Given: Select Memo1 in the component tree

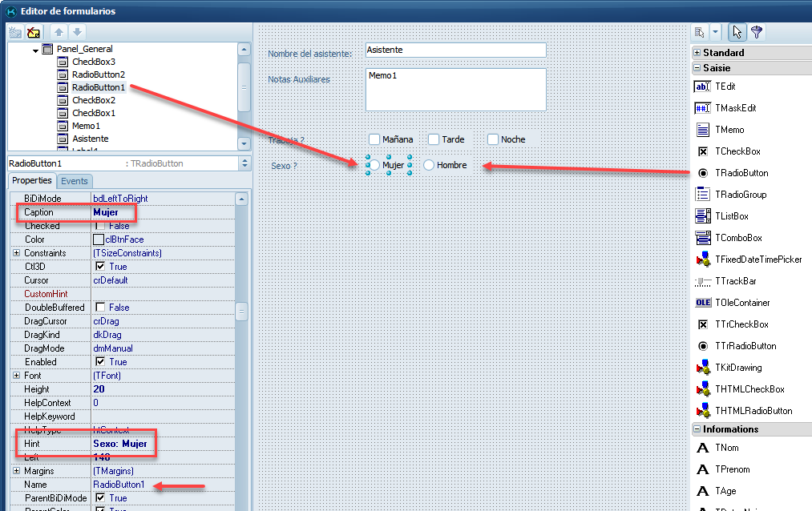Looking at the screenshot, I should click(86, 126).
